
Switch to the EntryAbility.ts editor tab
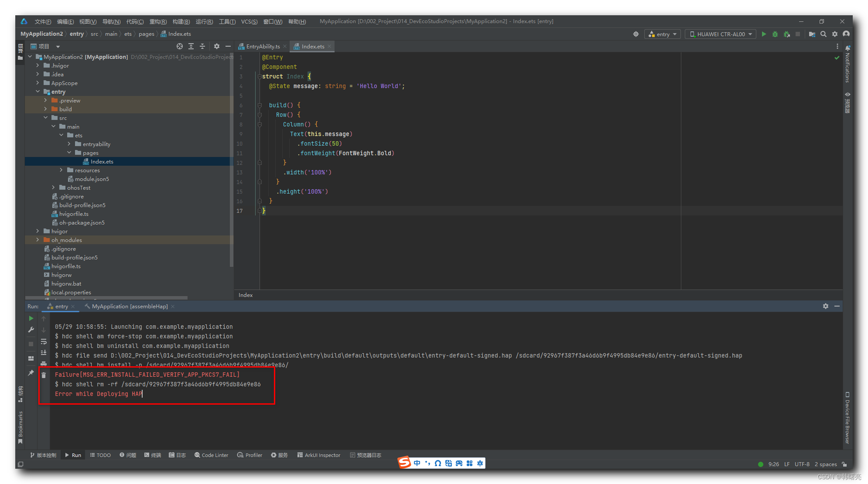coord(262,46)
